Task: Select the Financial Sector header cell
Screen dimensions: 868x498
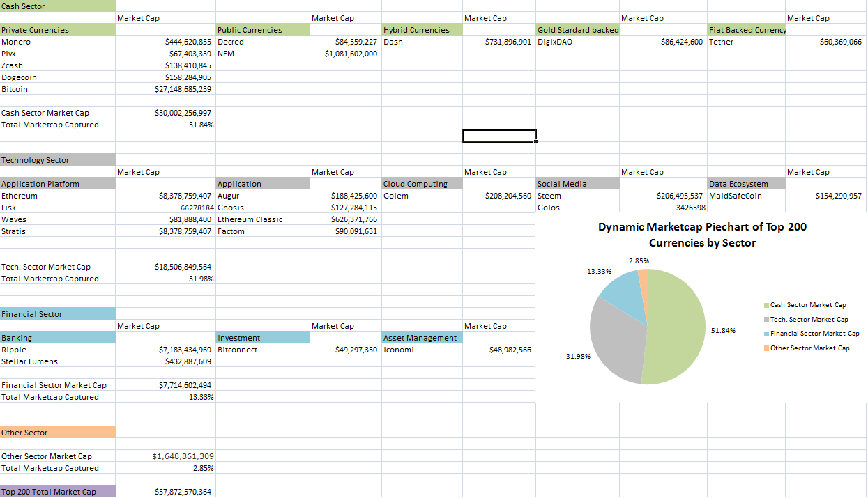Action: click(x=58, y=314)
